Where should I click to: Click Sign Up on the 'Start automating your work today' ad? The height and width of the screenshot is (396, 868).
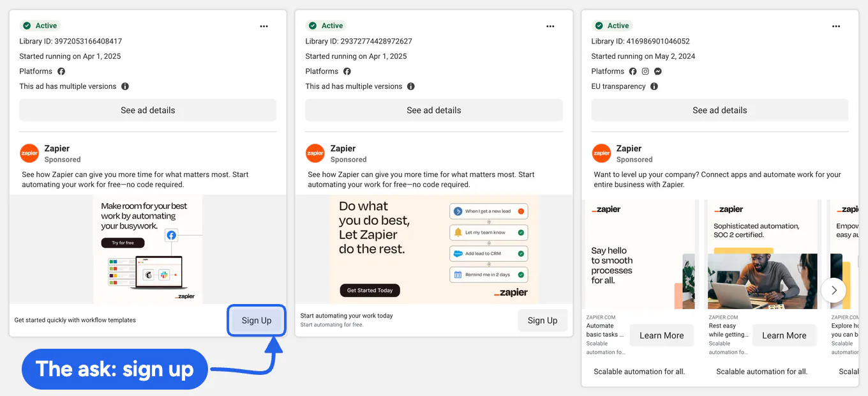[x=542, y=321]
